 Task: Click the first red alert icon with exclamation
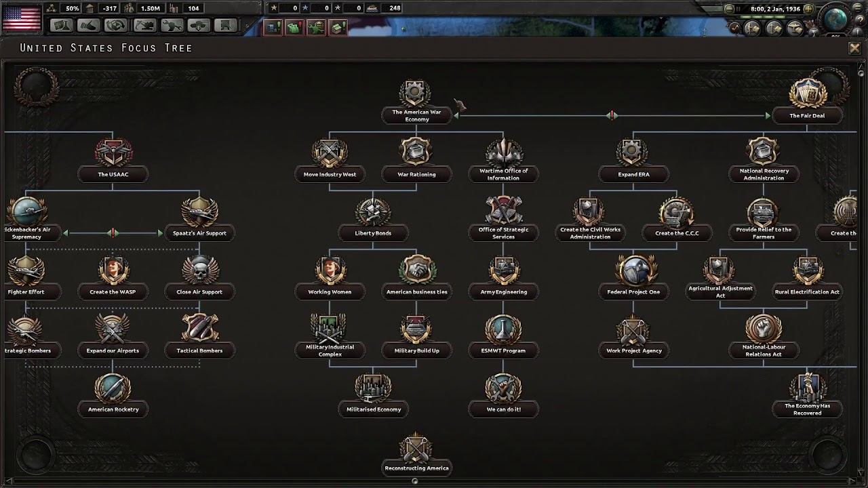273,27
